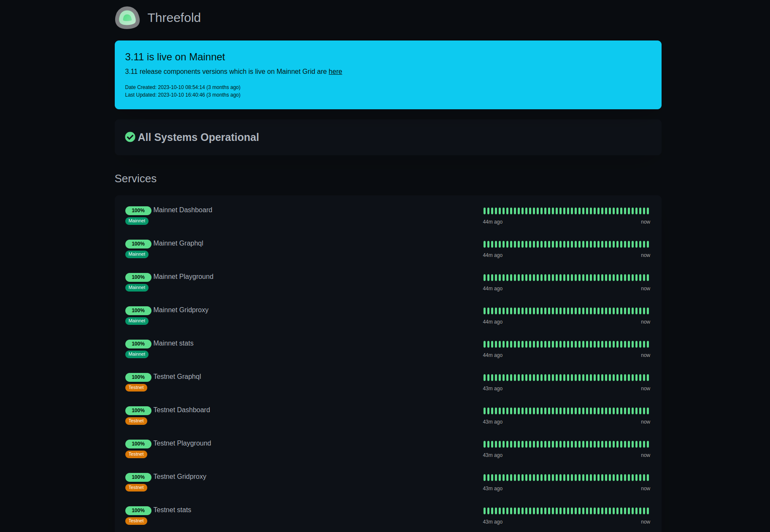Click the Testnet tag under Testnet Gridproxy

pos(136,488)
